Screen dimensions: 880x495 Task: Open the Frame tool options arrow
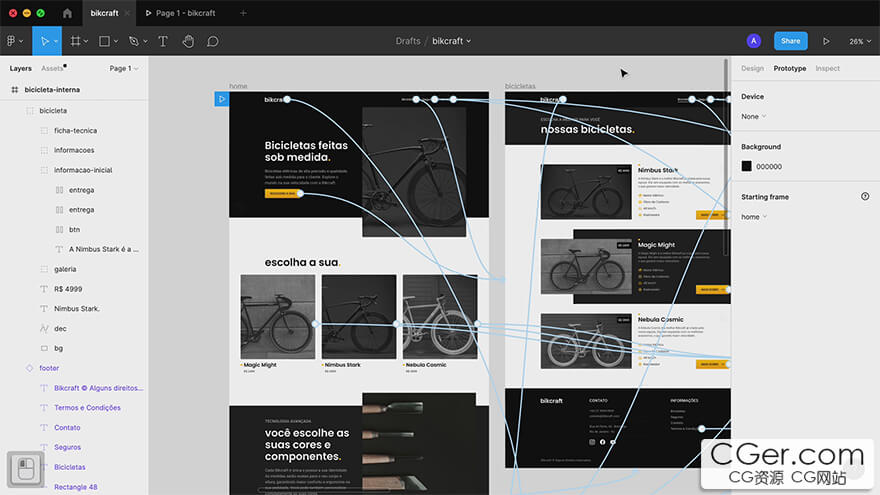coord(86,42)
